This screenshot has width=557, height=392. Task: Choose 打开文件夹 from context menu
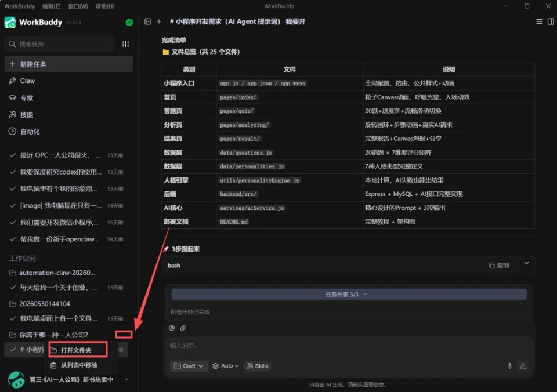click(78, 350)
